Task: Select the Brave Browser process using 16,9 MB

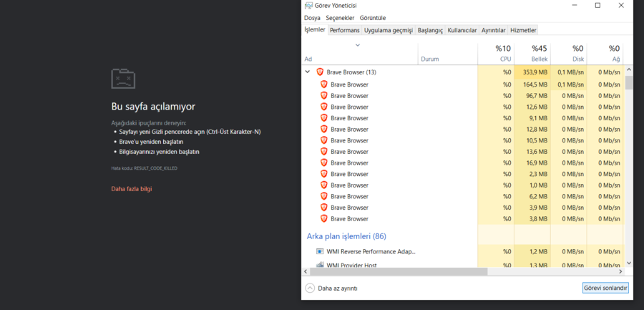Action: [463, 163]
